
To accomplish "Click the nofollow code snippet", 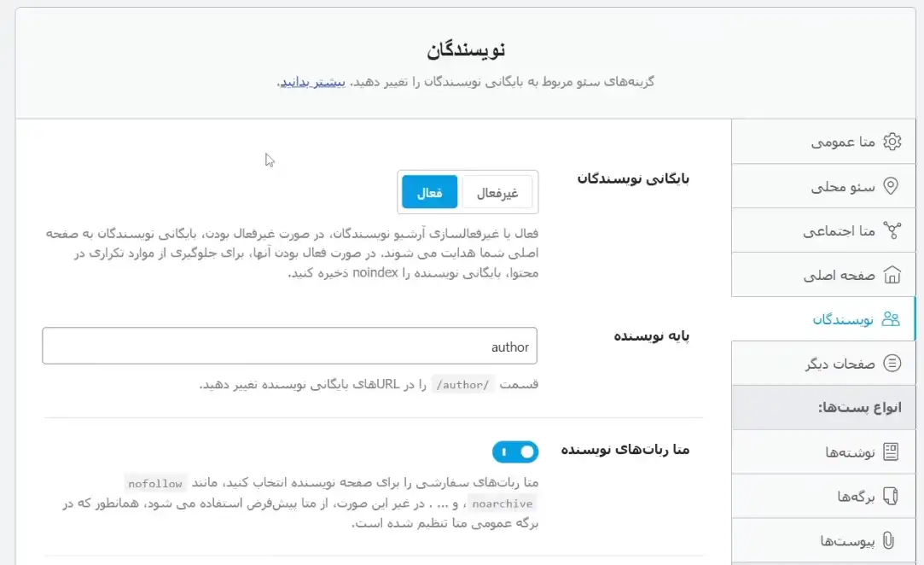I will (x=155, y=484).
